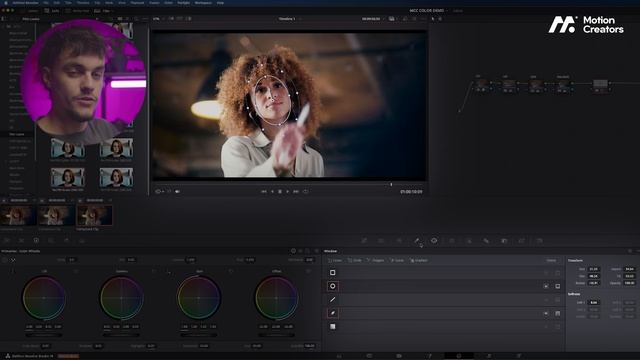Switch to the Color page icon
640x360 pixels.
coord(459,356)
